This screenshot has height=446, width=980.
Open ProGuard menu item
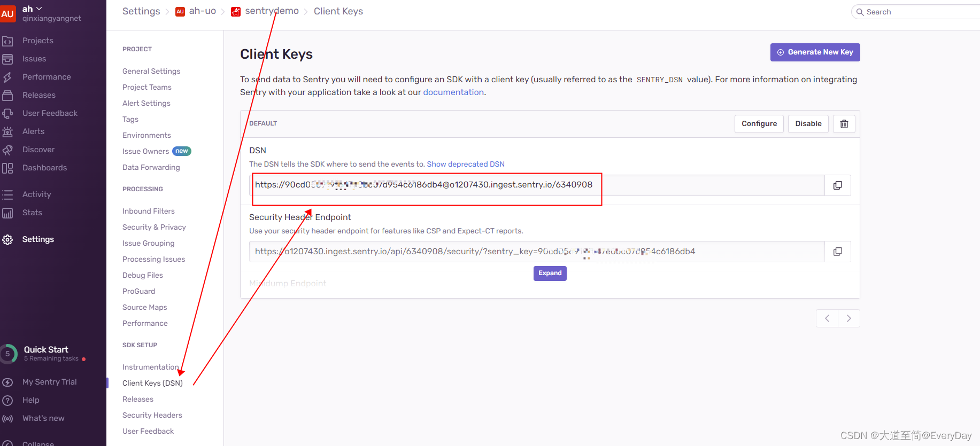139,291
